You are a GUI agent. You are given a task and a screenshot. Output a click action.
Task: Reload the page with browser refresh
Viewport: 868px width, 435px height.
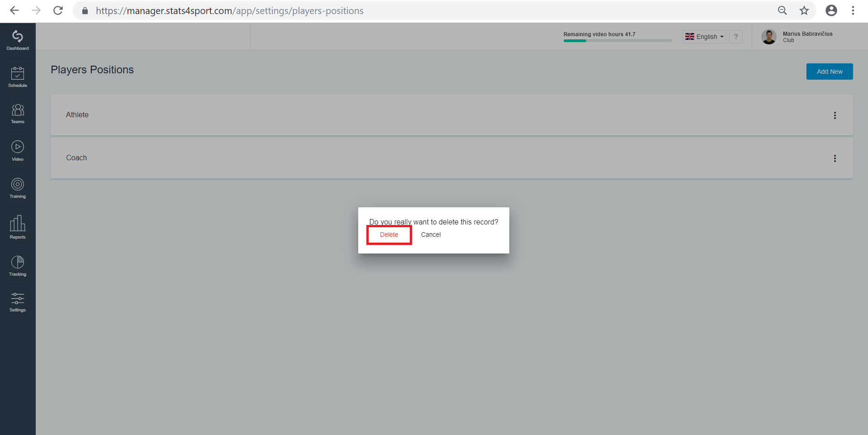pyautogui.click(x=58, y=10)
